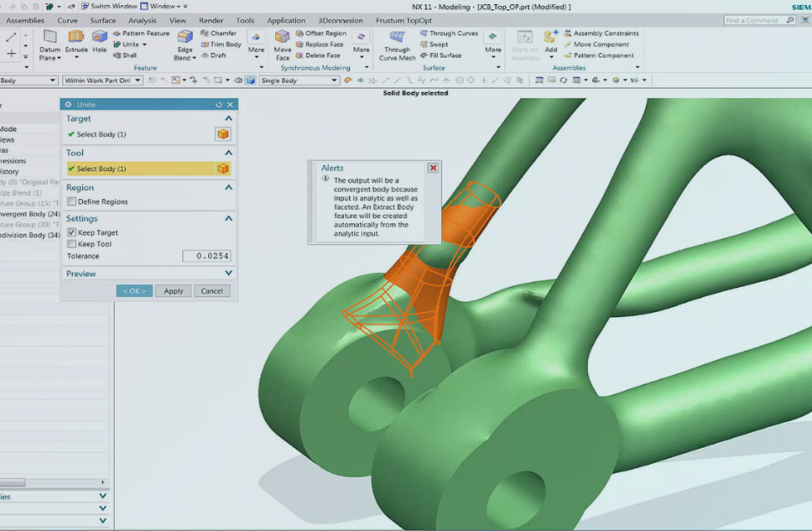Image resolution: width=812 pixels, height=531 pixels.
Task: Open the View ribbon tab
Action: [x=178, y=20]
